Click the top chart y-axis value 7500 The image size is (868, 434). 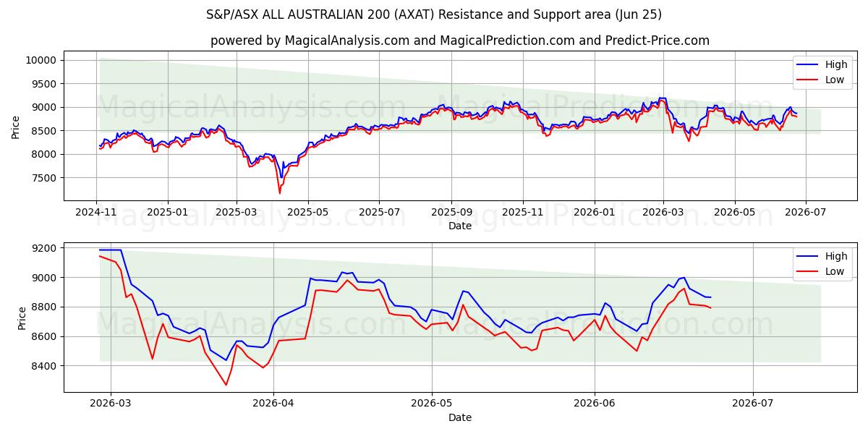tap(43, 178)
